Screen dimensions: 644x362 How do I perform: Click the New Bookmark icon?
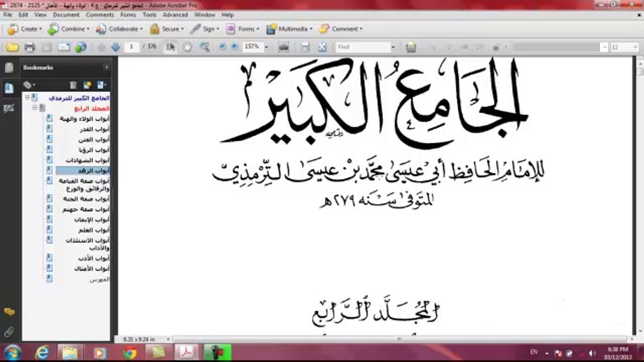coord(88,85)
